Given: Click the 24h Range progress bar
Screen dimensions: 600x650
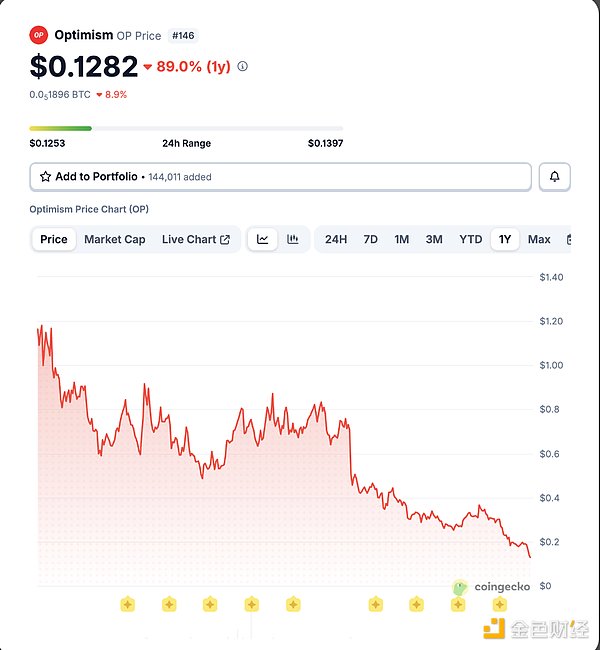Looking at the screenshot, I should pyautogui.click(x=186, y=128).
